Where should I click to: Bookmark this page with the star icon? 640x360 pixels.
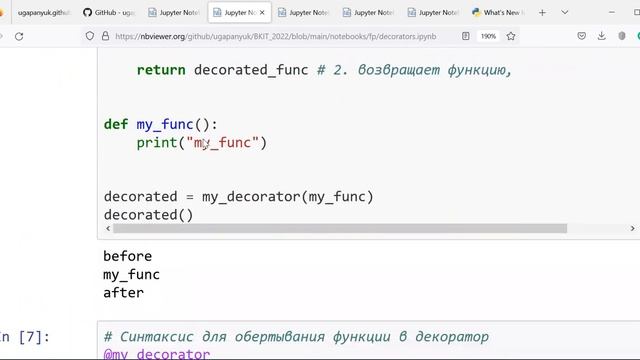pyautogui.click(x=511, y=36)
